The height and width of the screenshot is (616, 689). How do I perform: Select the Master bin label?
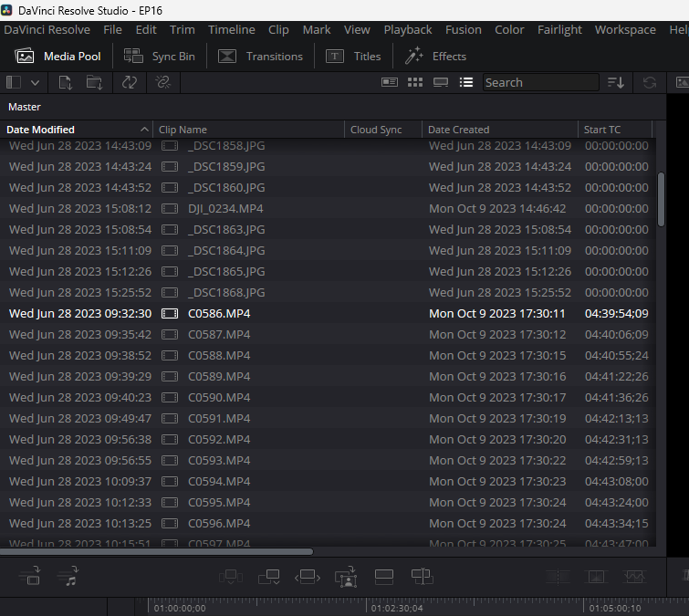click(25, 107)
